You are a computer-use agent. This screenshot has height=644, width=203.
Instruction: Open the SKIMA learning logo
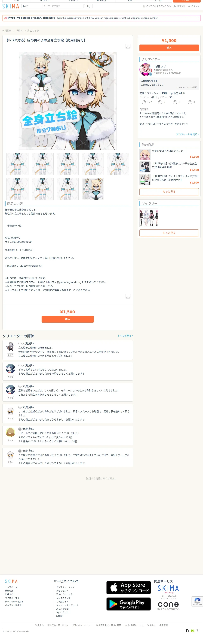(169, 589)
